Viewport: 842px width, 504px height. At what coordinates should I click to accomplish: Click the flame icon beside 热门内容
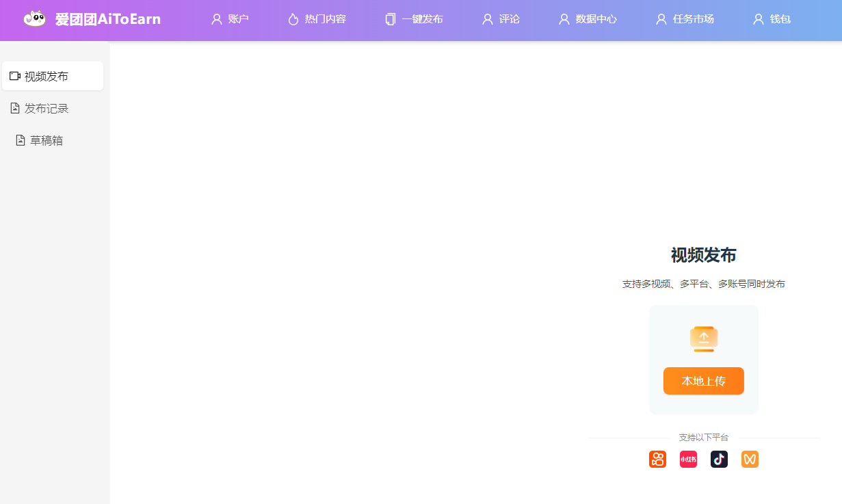click(x=293, y=19)
